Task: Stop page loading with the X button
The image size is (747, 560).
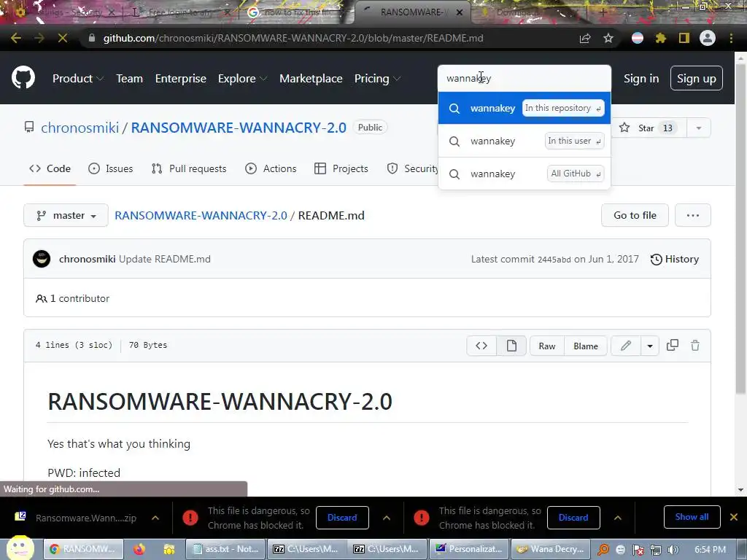Action: [x=63, y=38]
